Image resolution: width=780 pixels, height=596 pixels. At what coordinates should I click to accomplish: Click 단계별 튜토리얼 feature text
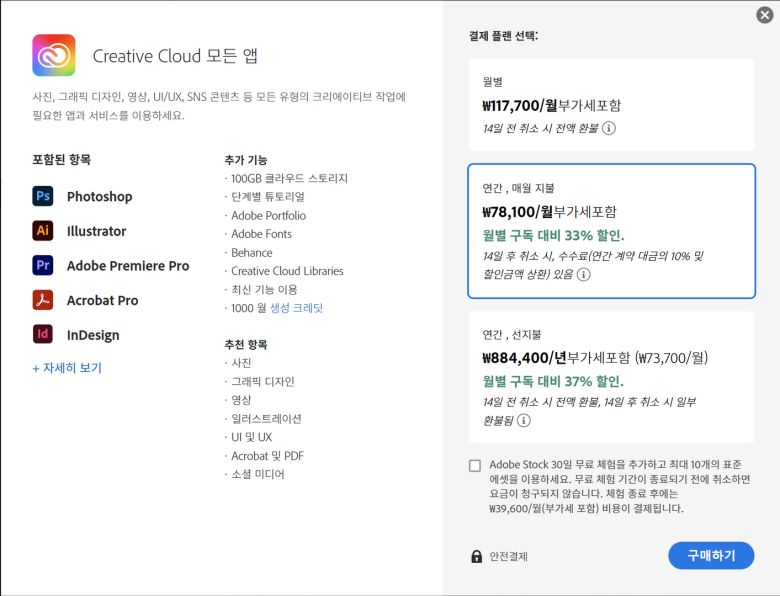(268, 197)
